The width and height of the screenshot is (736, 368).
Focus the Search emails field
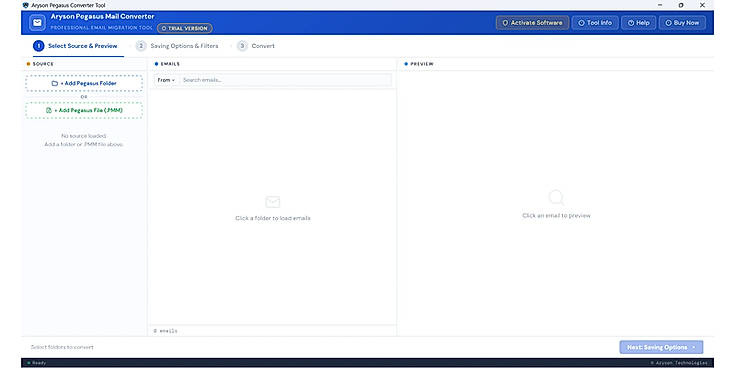click(x=285, y=80)
